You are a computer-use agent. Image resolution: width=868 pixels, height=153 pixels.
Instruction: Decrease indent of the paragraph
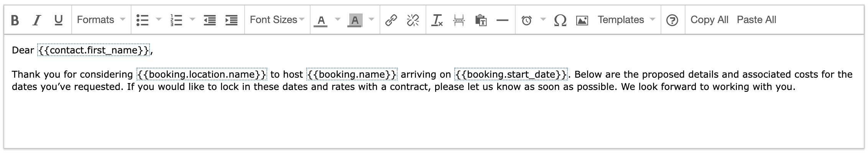point(209,20)
